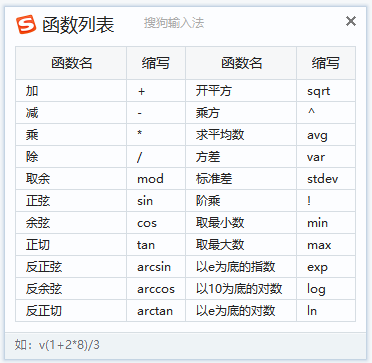
Task: Select the 取最大数 function name
Action: click(x=220, y=245)
